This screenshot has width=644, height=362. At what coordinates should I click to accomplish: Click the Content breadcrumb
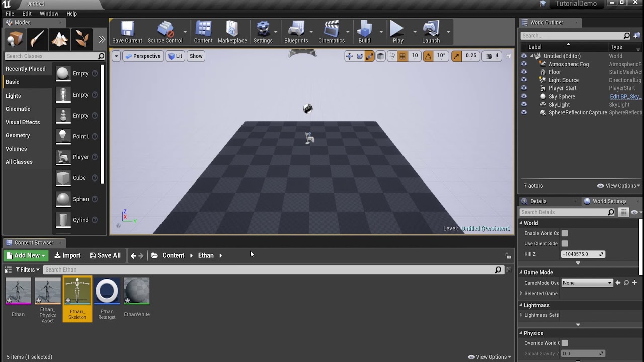(173, 255)
